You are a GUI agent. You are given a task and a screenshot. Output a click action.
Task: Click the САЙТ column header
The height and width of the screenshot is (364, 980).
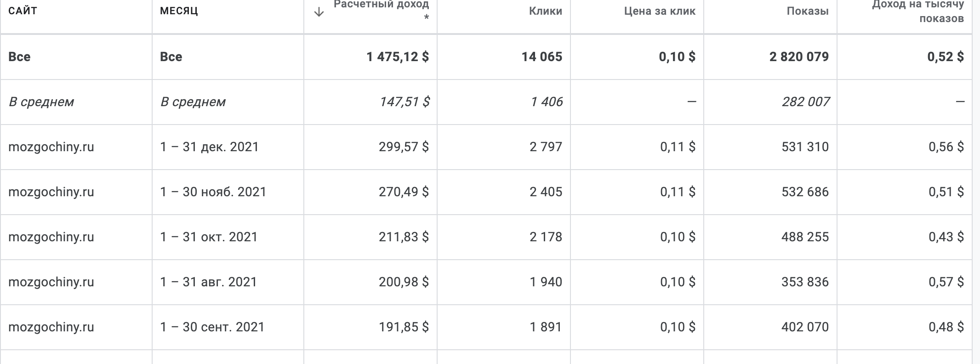tap(23, 11)
